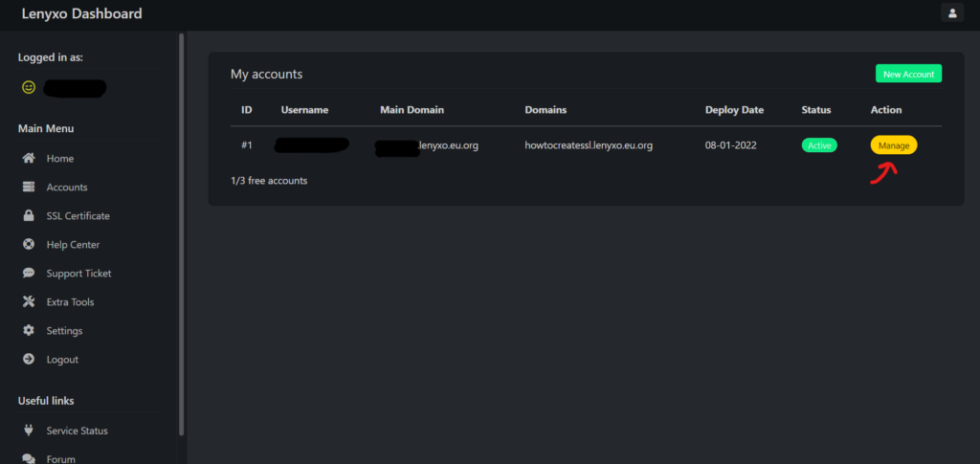Click the Action column header
The image size is (980, 464).
coord(886,110)
